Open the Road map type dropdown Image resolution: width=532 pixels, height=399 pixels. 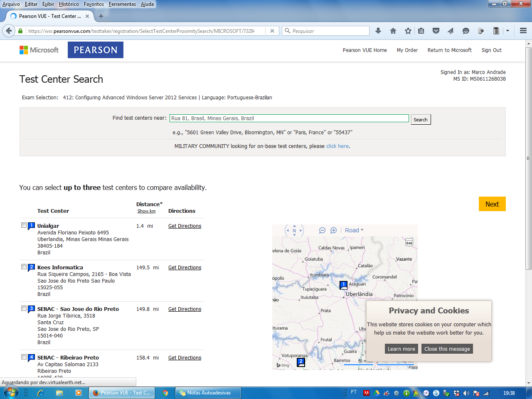[x=354, y=230]
